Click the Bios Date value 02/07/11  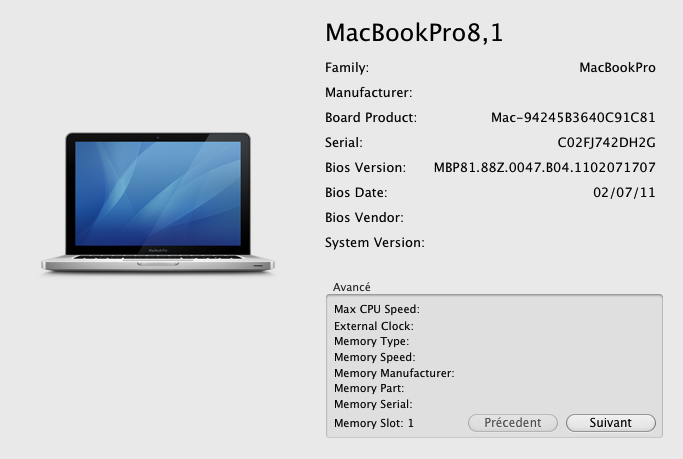[624, 192]
